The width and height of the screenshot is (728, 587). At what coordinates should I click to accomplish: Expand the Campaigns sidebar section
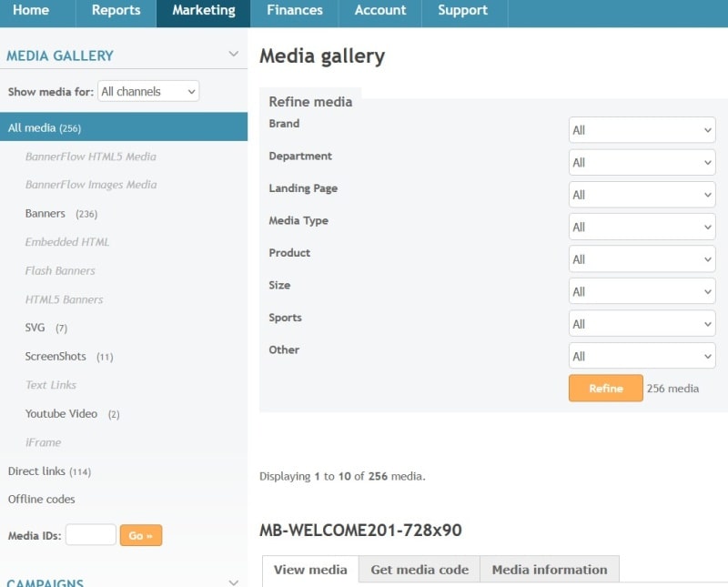point(234,582)
